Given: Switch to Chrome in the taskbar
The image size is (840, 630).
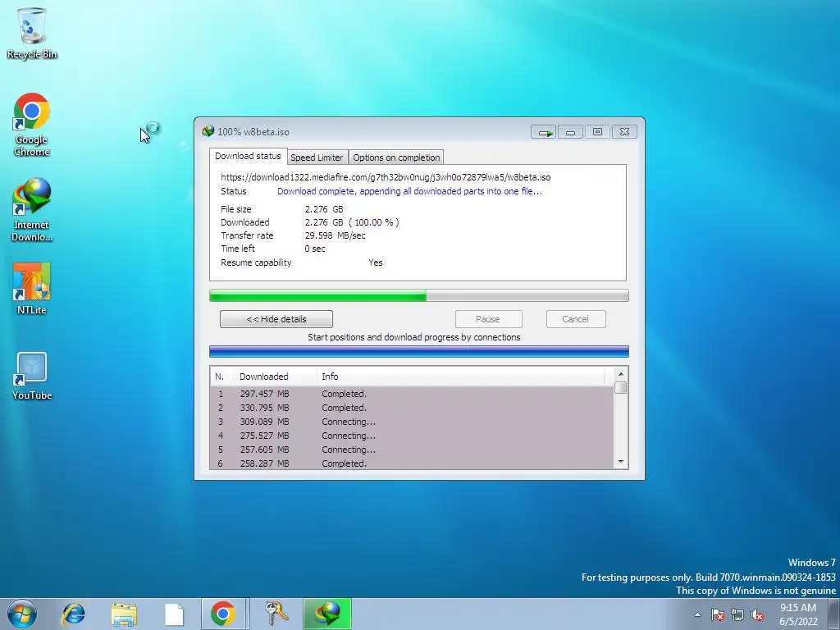Looking at the screenshot, I should coord(223,614).
